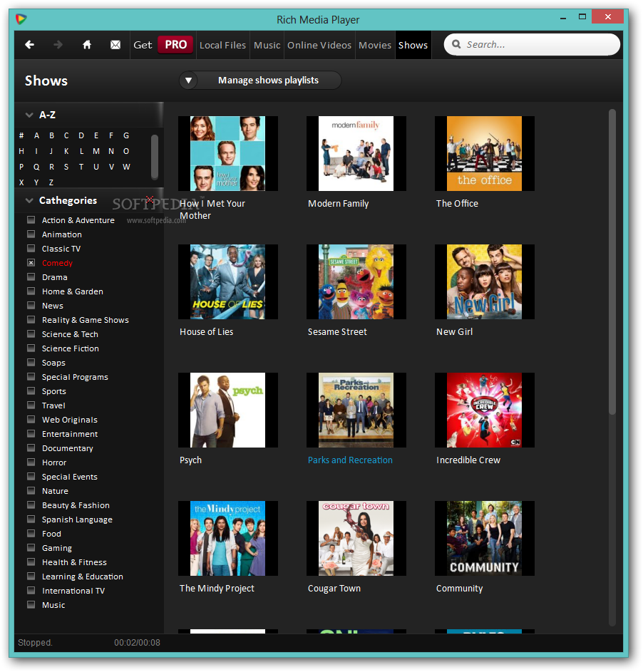
Task: Collapse the Cathegories section
Action: [29, 200]
